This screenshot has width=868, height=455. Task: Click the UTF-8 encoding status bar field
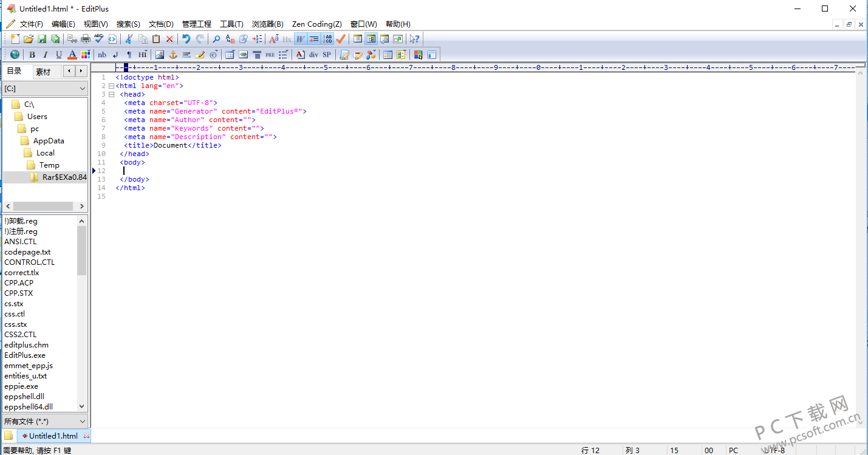(774, 450)
